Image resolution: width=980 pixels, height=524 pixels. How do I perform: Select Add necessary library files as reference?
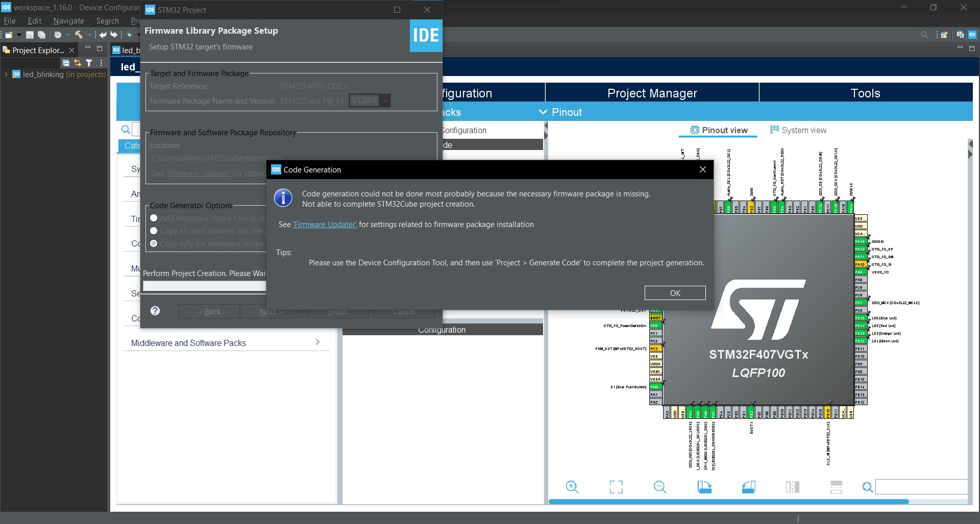tap(154, 218)
